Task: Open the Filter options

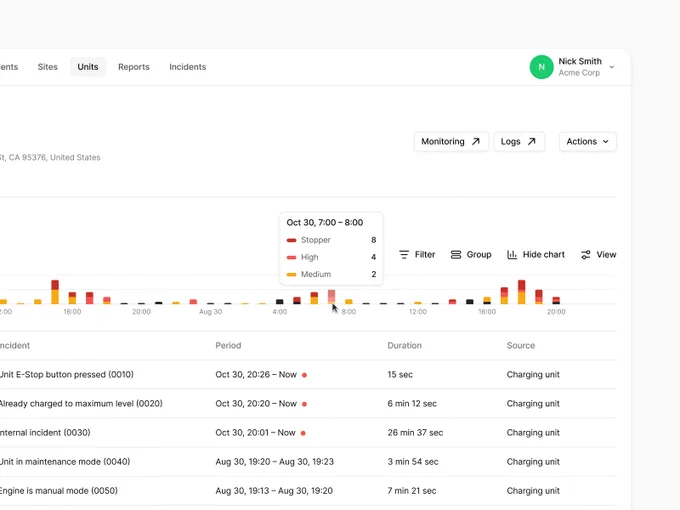Action: click(417, 255)
